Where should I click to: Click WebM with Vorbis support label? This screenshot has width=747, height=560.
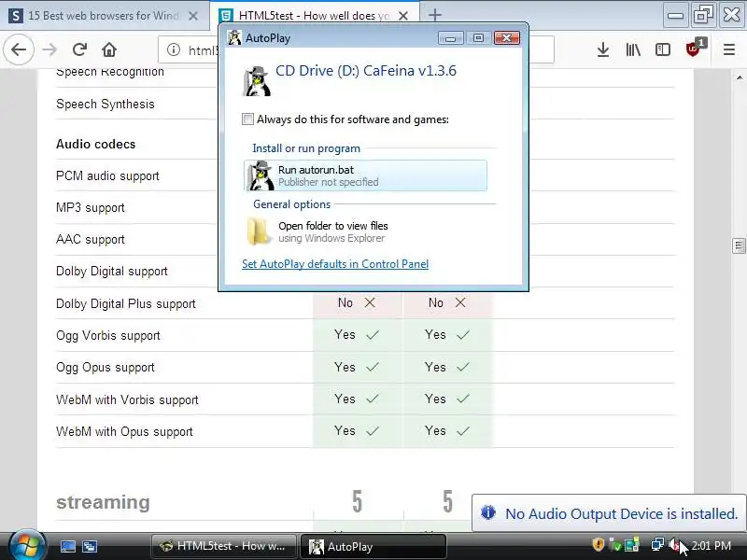tap(127, 399)
